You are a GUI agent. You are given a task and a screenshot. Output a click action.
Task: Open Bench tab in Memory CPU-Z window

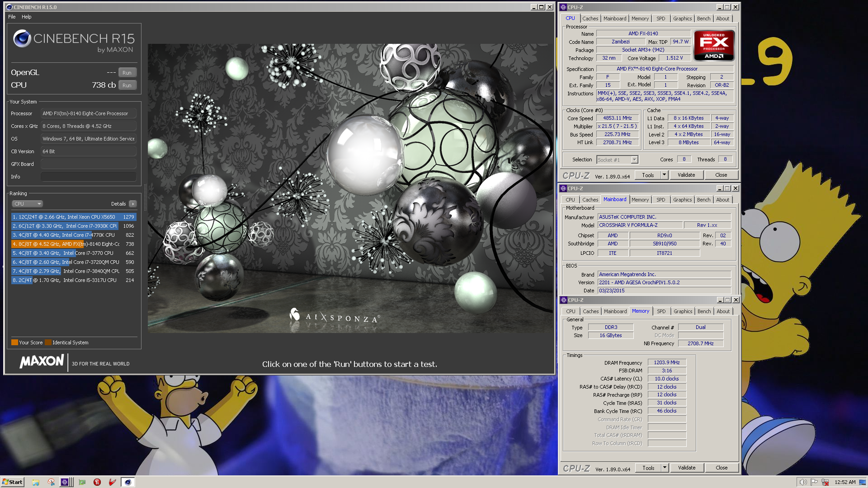point(704,311)
